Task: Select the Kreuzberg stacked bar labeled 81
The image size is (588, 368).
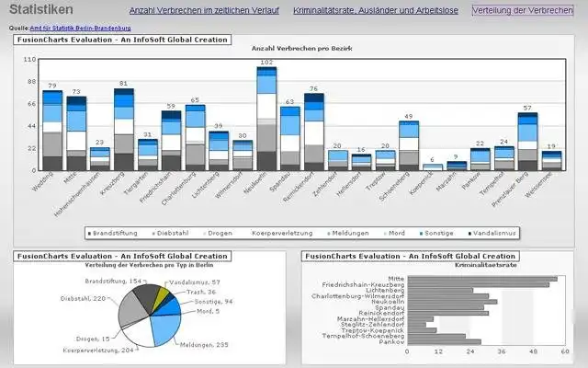Action: coord(124,130)
